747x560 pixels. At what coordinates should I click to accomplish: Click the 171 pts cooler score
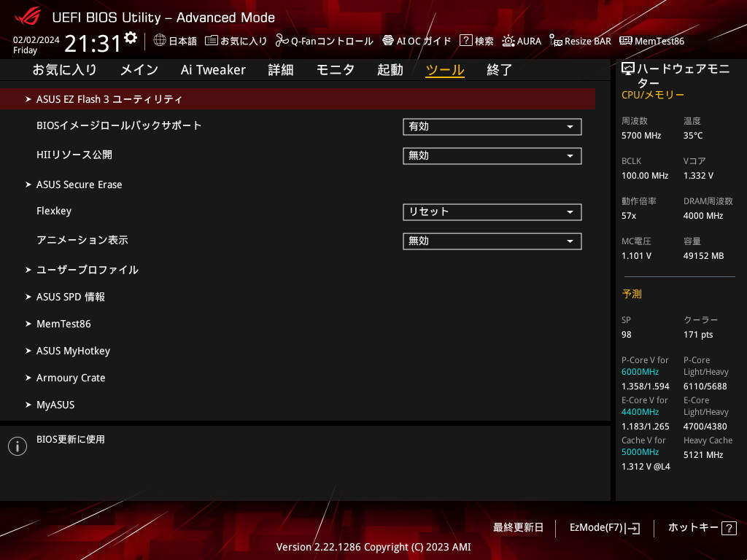(698, 335)
